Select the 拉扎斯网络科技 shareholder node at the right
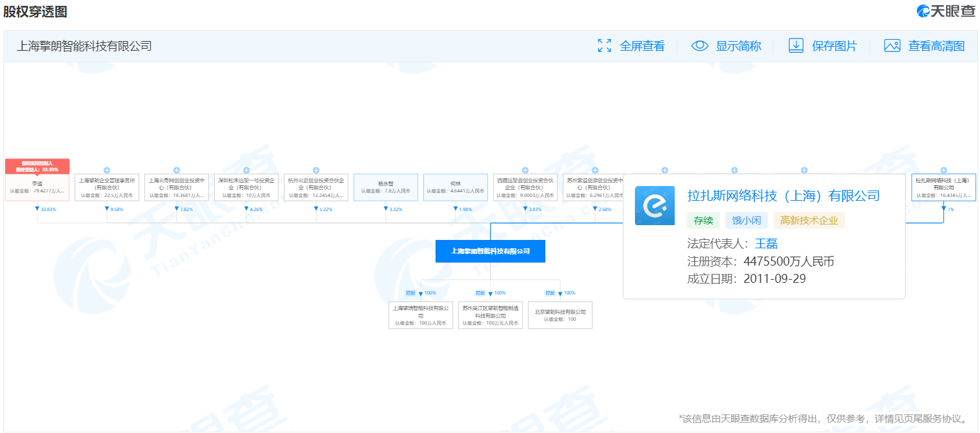 943,187
